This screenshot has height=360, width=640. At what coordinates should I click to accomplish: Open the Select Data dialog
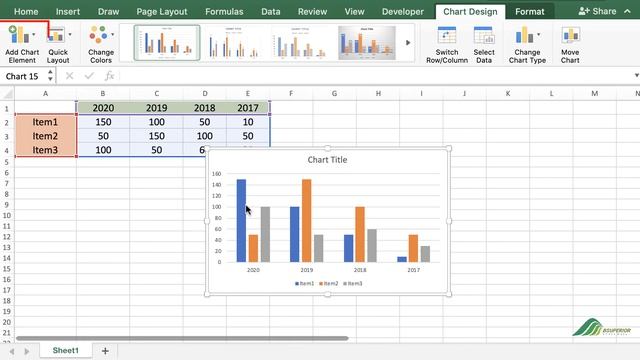484,44
